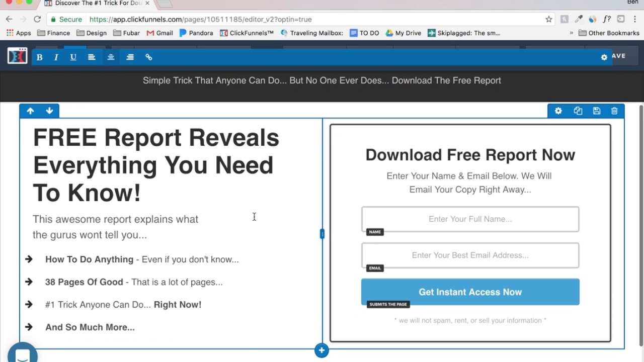Screen dimensions: 644x362
Task: Move section down with the arrow
Action: pyautogui.click(x=49, y=111)
